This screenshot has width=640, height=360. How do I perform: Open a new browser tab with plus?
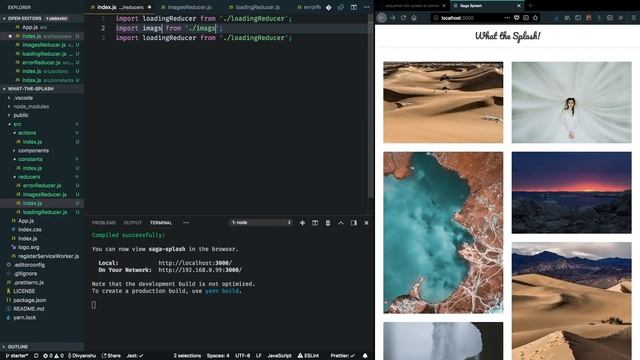(530, 6)
